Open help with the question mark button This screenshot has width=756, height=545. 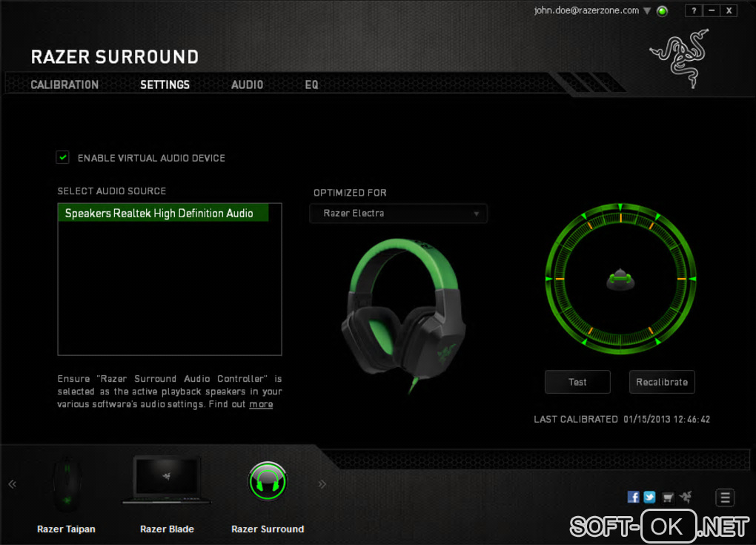click(x=694, y=10)
